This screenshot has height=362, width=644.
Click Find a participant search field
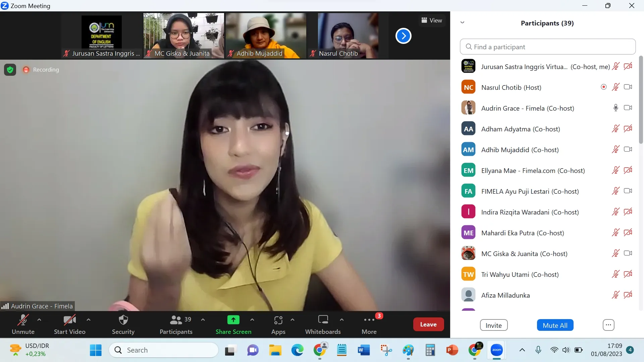[548, 47]
